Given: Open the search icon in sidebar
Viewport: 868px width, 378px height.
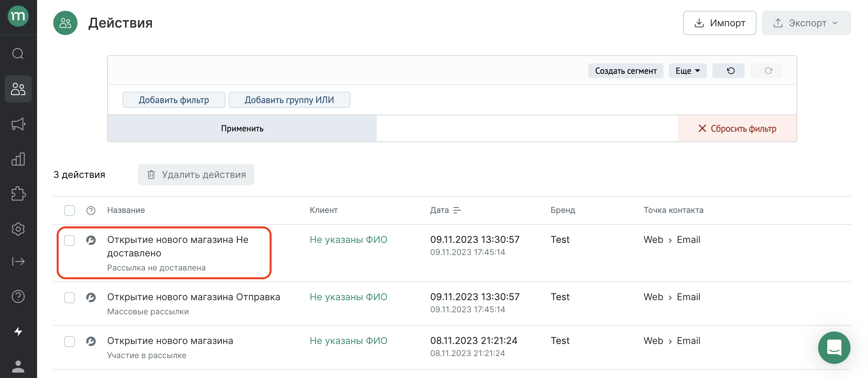Looking at the screenshot, I should [x=18, y=54].
